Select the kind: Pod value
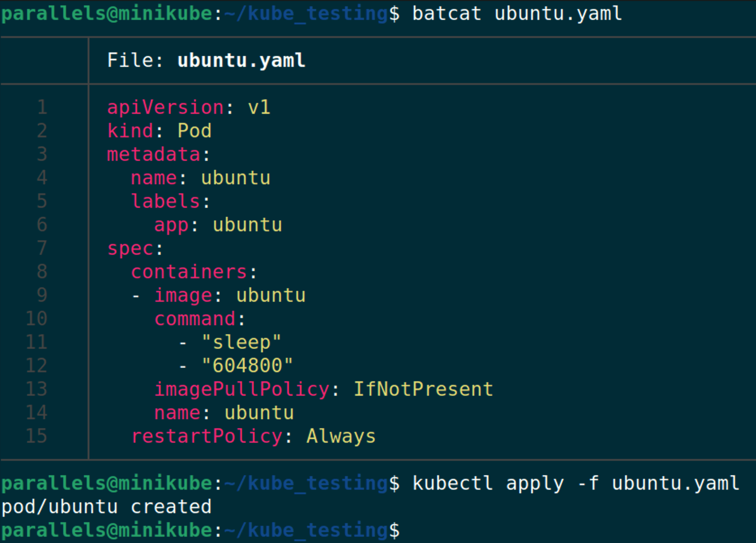This screenshot has width=756, height=543. (159, 131)
